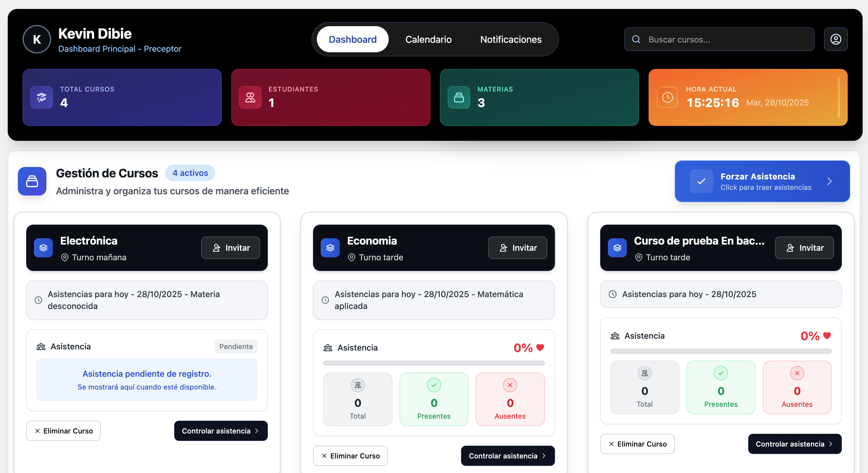Image resolution: width=868 pixels, height=473 pixels.
Task: Click the green Presentes check icon for Economia
Action: (x=434, y=385)
